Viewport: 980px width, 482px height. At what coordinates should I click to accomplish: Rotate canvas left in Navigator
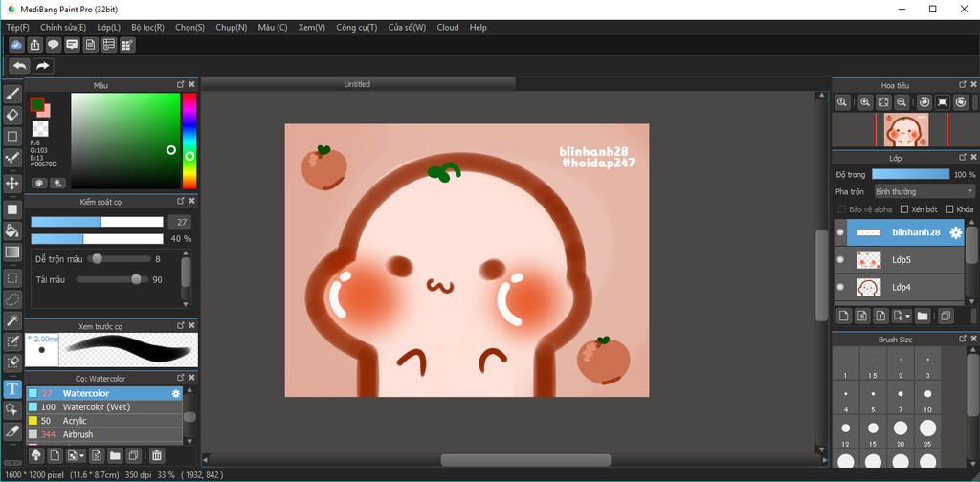(924, 101)
